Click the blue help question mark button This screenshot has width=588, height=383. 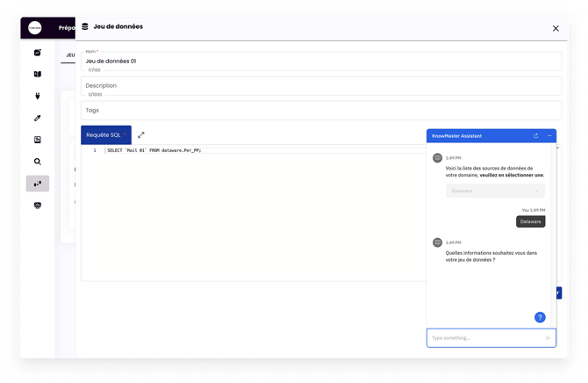coord(540,317)
